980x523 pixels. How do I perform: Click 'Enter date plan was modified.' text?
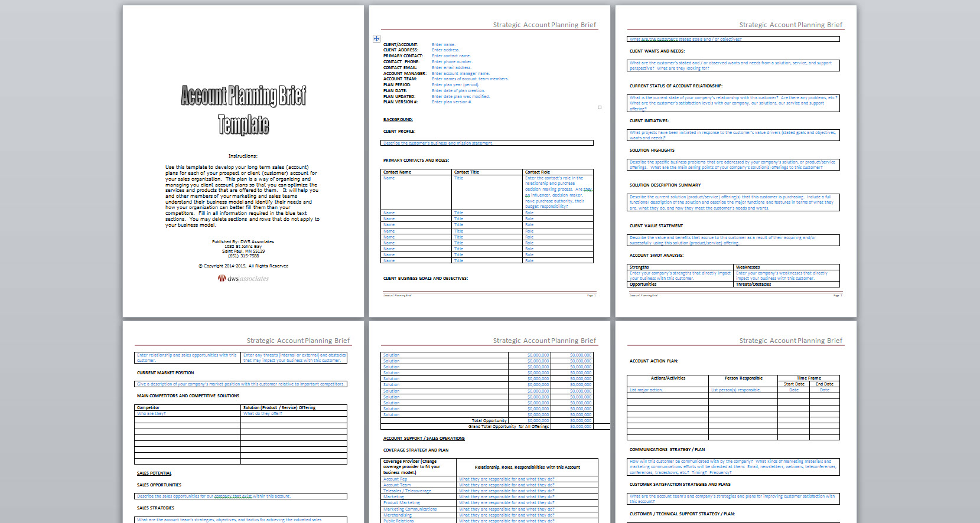pyautogui.click(x=461, y=97)
